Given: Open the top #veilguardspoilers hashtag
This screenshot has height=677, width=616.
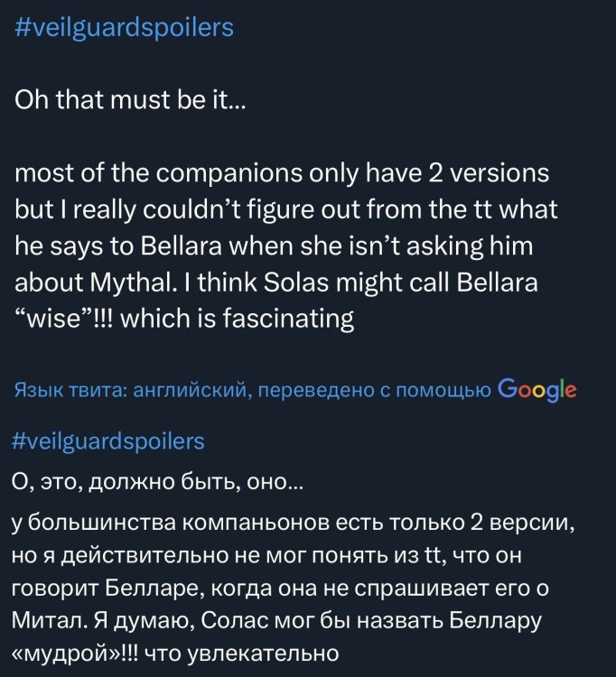Looking at the screenshot, I should (x=125, y=28).
